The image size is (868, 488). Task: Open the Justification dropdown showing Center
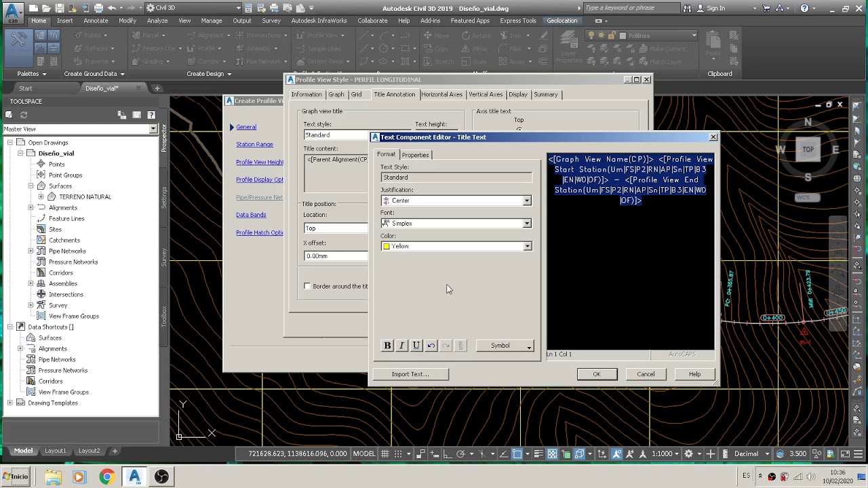click(x=527, y=201)
